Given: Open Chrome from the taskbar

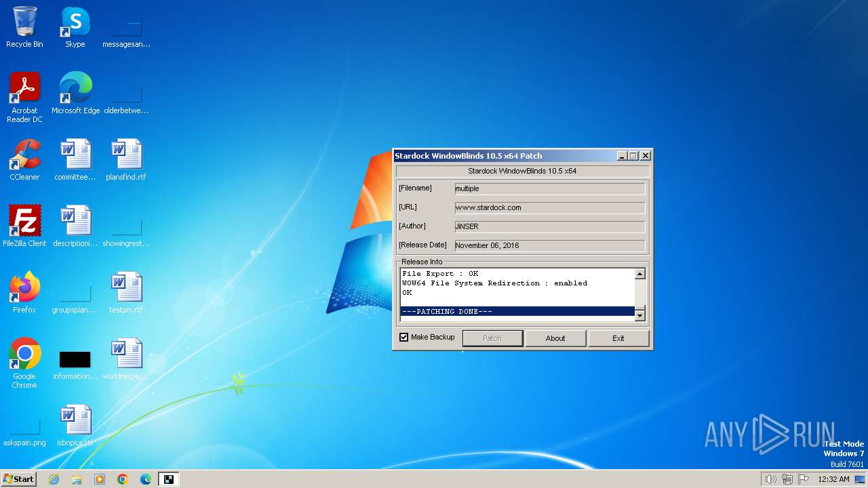Looking at the screenshot, I should (x=123, y=479).
